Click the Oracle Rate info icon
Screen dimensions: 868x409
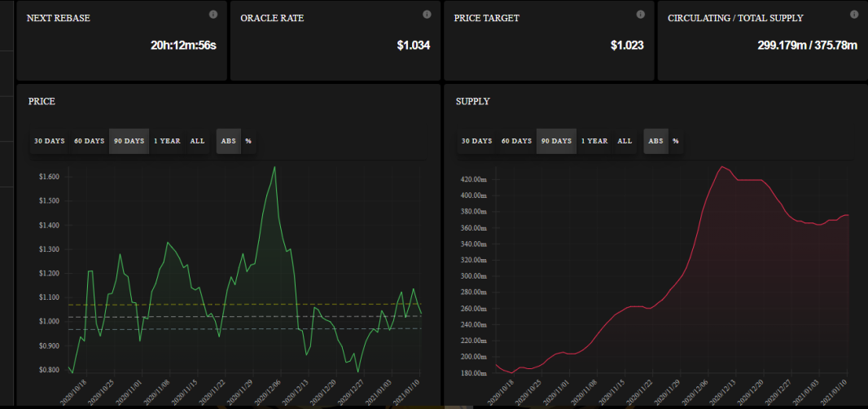point(427,15)
